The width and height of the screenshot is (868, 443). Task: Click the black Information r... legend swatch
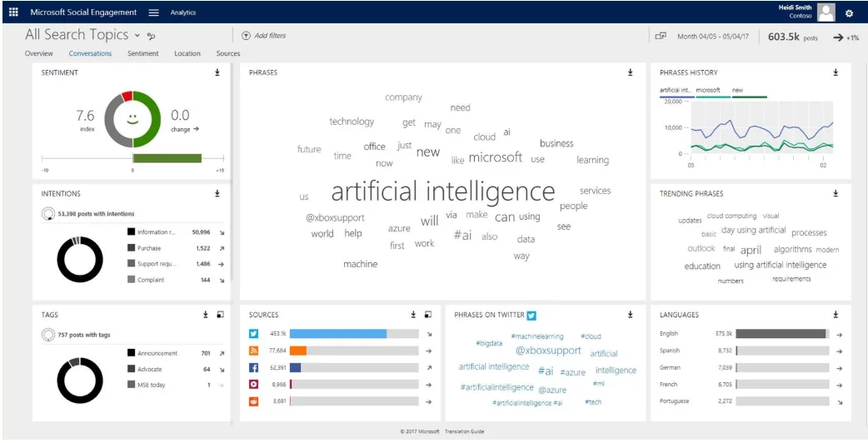tap(131, 232)
